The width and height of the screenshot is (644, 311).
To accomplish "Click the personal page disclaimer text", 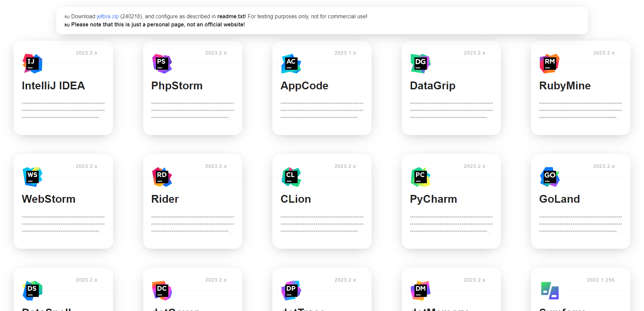I will point(158,24).
